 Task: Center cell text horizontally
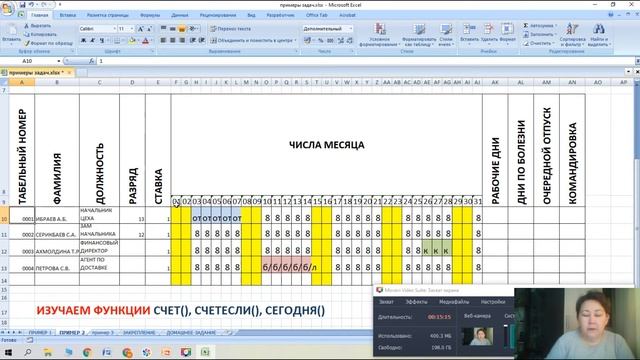click(x=173, y=40)
